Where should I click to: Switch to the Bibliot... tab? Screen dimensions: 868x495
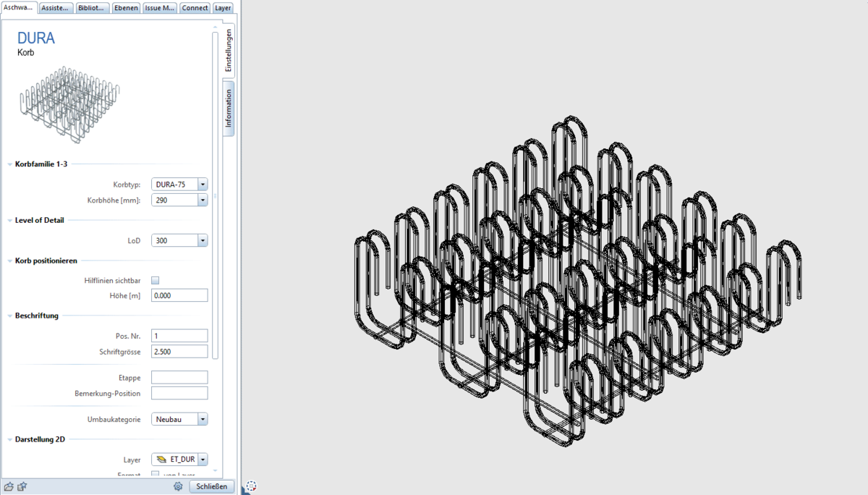(93, 8)
